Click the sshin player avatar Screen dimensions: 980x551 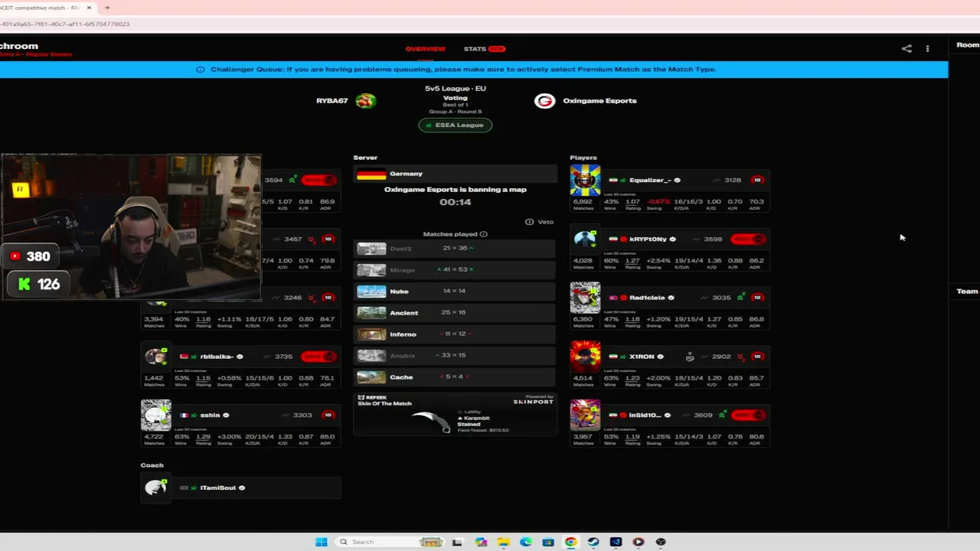pyautogui.click(x=156, y=416)
